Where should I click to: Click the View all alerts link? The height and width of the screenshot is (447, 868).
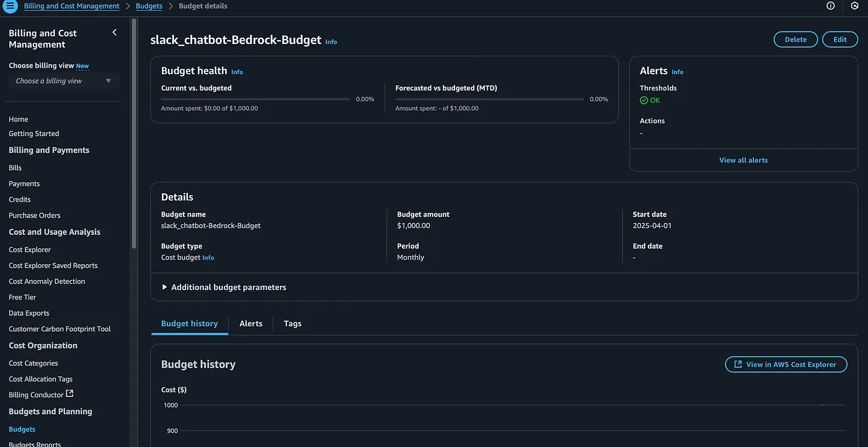point(743,160)
